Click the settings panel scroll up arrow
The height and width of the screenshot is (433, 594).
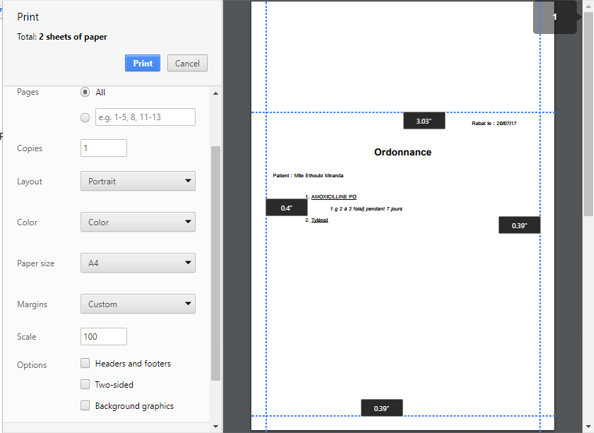coord(216,93)
